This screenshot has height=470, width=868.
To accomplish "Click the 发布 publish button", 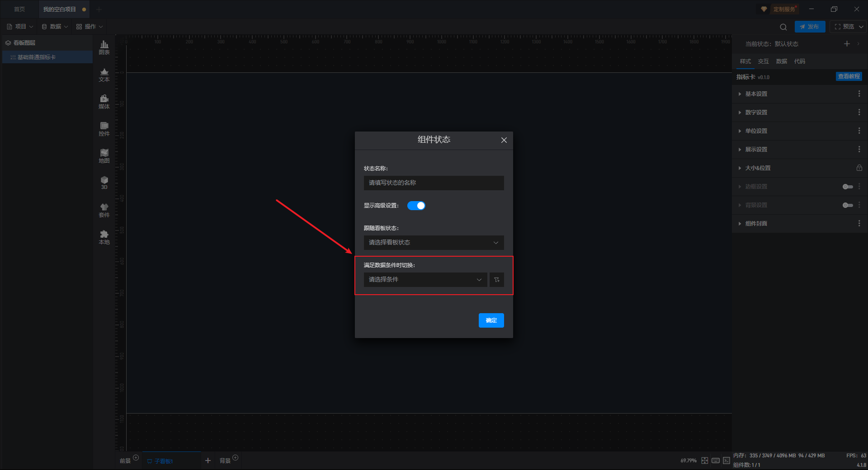I will [x=810, y=27].
